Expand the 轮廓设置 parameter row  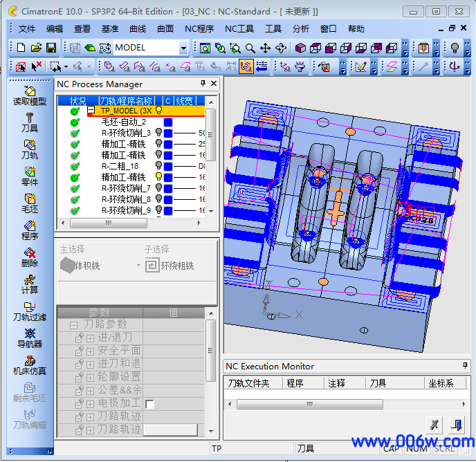90,378
